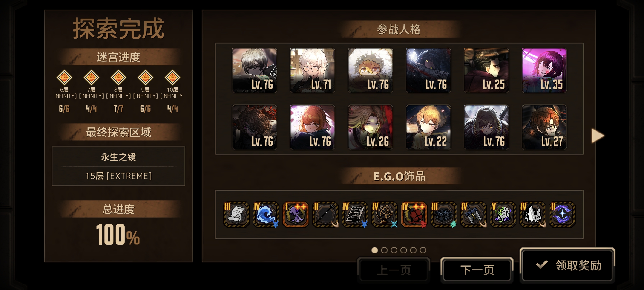The width and height of the screenshot is (644, 290).
Task: Select the purple voodoo doll gift icon
Action: [x=296, y=215]
